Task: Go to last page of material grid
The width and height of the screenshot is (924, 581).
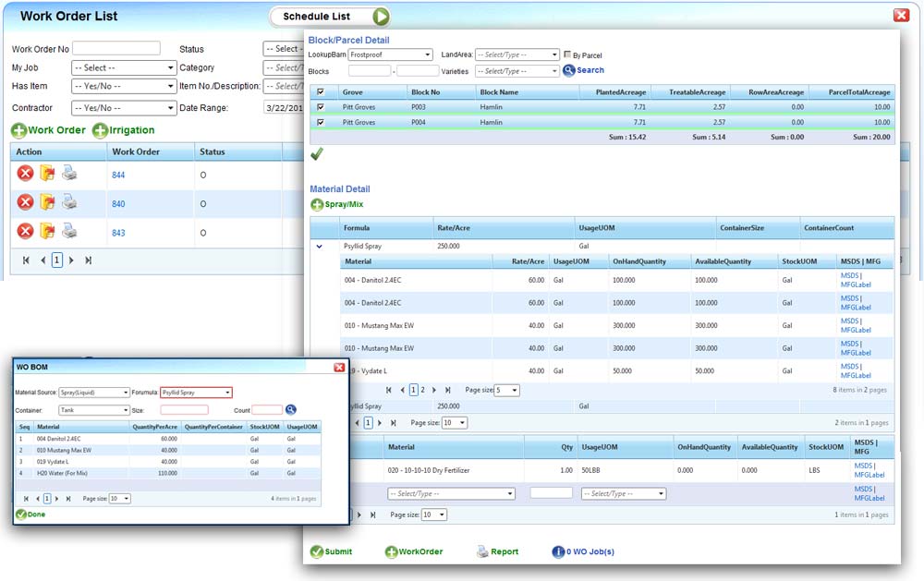Action: pyautogui.click(x=448, y=390)
